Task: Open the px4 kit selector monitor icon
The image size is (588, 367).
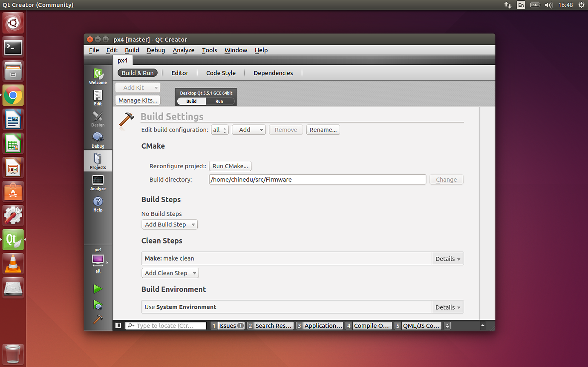Action: (98, 260)
